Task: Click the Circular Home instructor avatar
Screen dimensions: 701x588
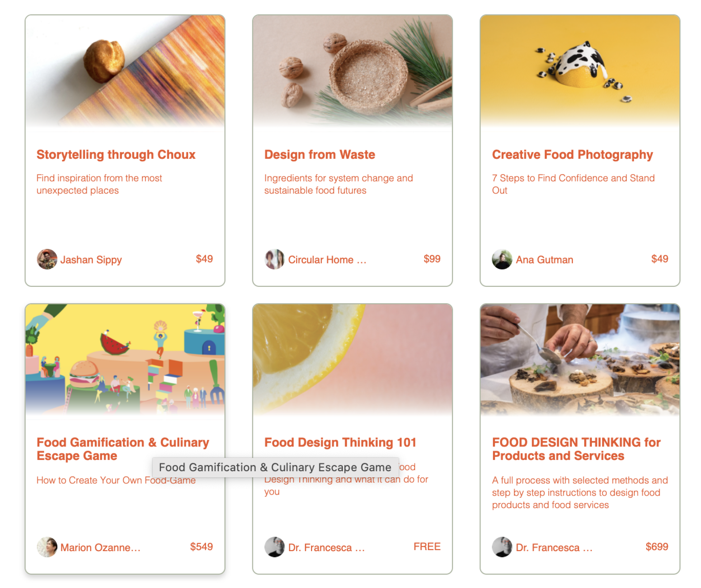Action: coord(274,259)
